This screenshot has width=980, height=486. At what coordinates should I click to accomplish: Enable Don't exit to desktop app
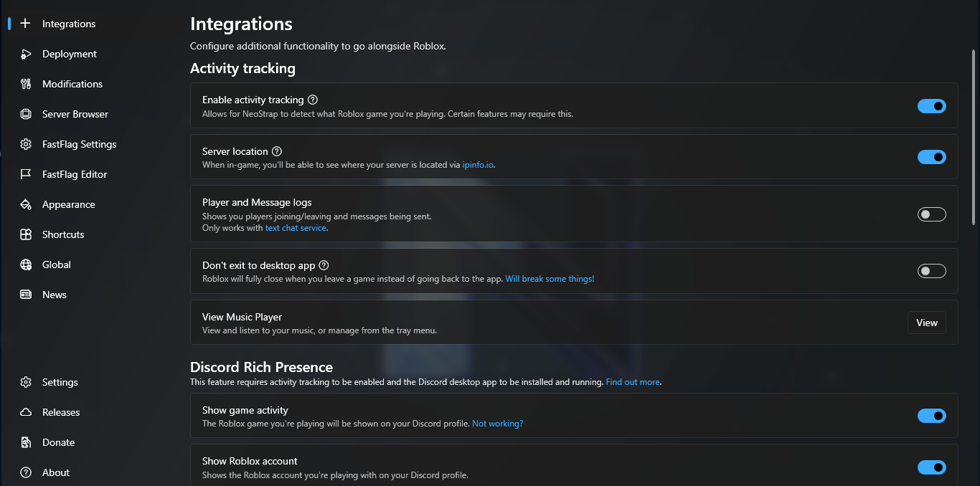pyautogui.click(x=931, y=271)
